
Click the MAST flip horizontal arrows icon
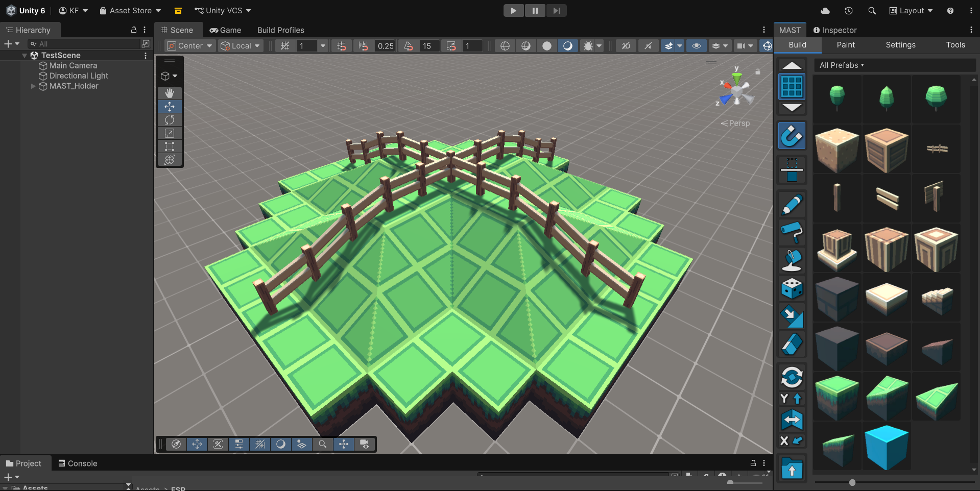pos(792,420)
